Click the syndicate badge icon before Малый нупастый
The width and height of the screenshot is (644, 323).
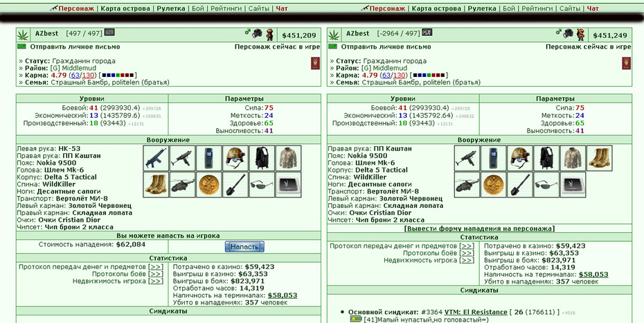tap(356, 319)
